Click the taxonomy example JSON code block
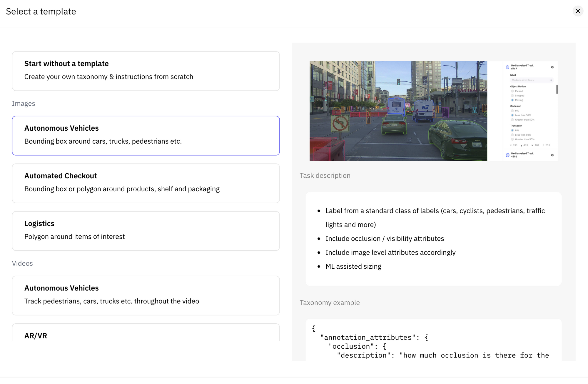588x384 pixels. 433,341
